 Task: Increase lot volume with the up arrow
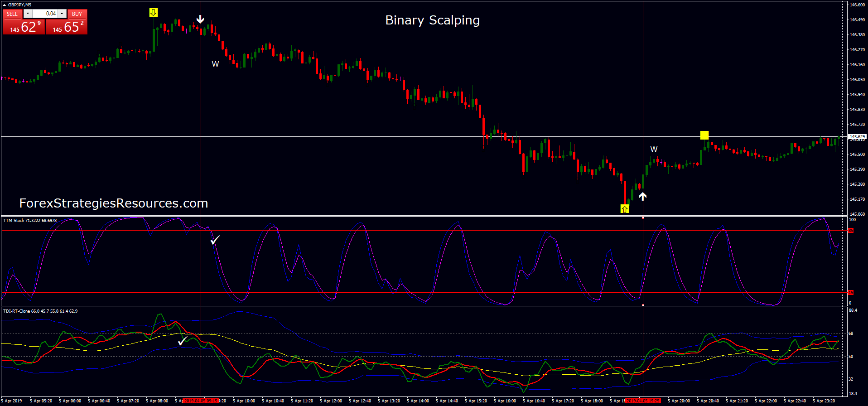(62, 14)
